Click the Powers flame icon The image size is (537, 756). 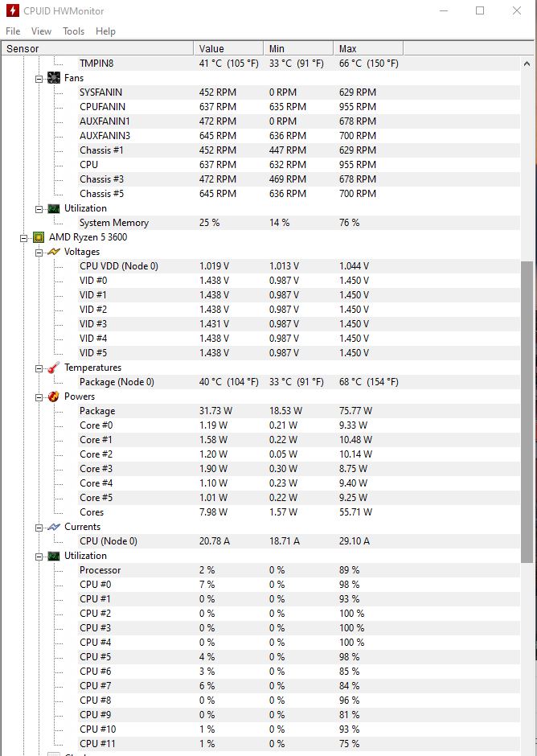click(54, 396)
